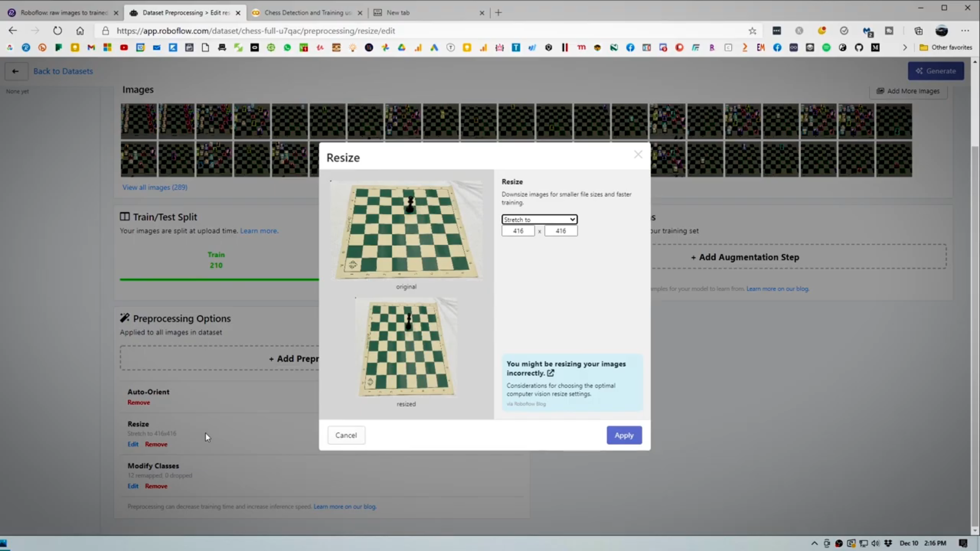Click the original chessboard preview image

tap(406, 230)
